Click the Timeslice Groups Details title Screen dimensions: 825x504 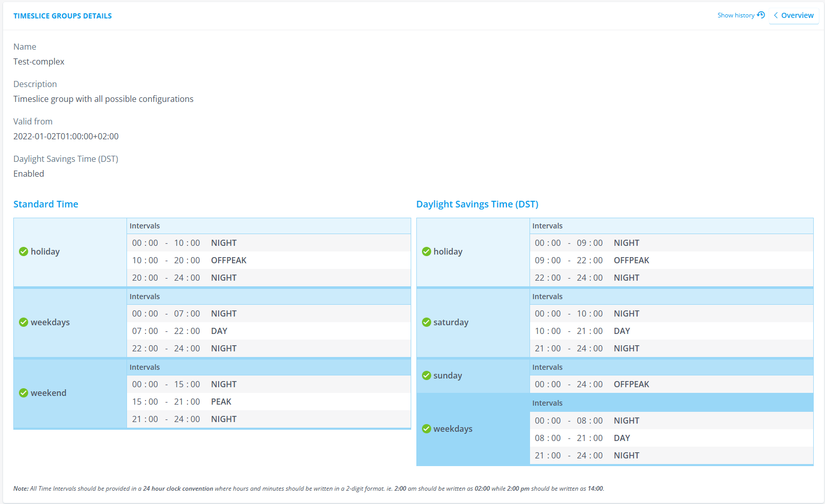[62, 16]
